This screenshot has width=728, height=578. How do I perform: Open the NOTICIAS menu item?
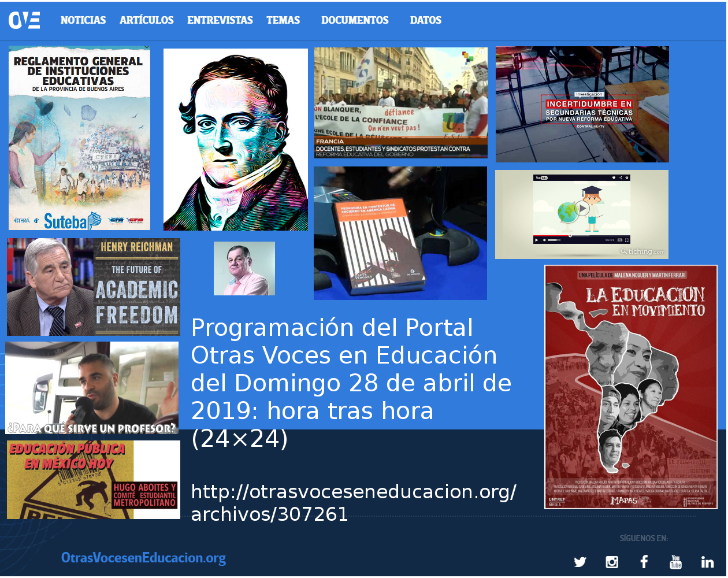83,20
